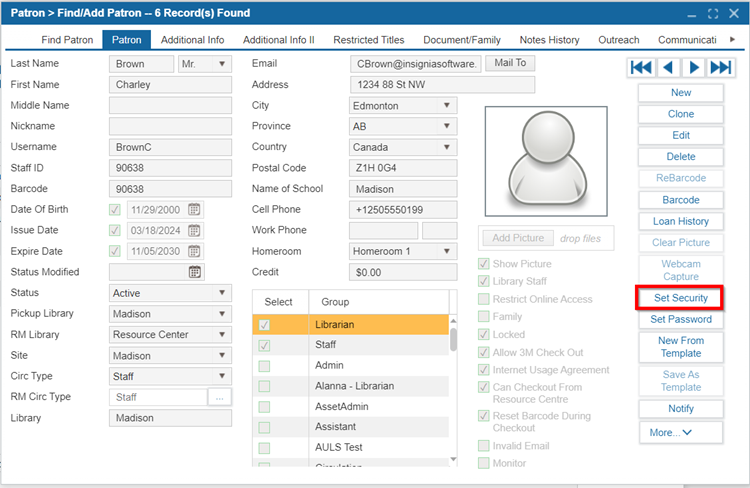The image size is (750, 488).
Task: Toggle the Locked checkbox
Action: 484,334
